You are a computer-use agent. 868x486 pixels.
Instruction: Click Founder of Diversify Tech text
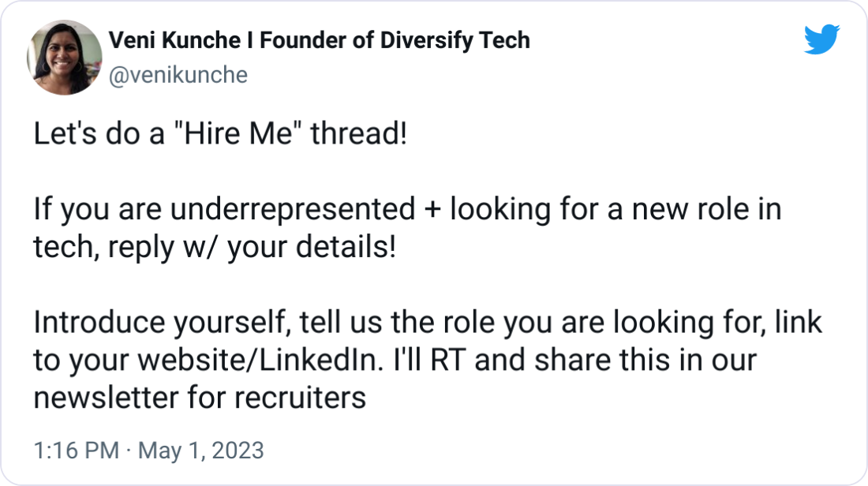tap(395, 40)
